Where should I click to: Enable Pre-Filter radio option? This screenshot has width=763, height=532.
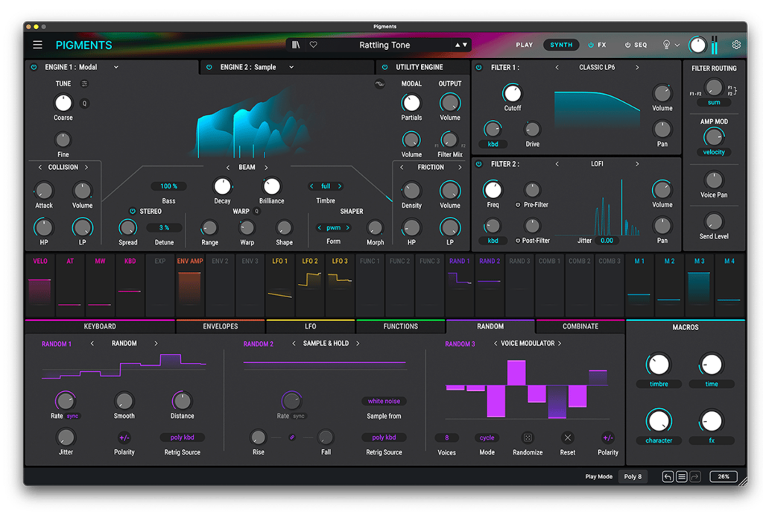519,205
